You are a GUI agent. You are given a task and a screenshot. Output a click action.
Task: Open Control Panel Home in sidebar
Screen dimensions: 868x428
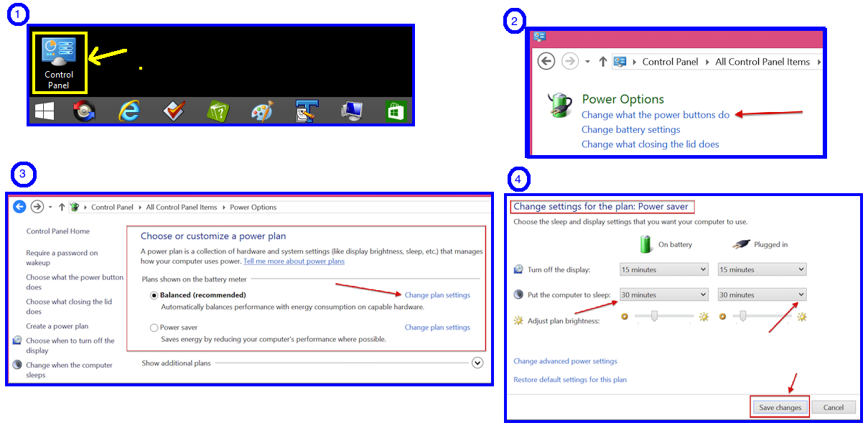(58, 231)
